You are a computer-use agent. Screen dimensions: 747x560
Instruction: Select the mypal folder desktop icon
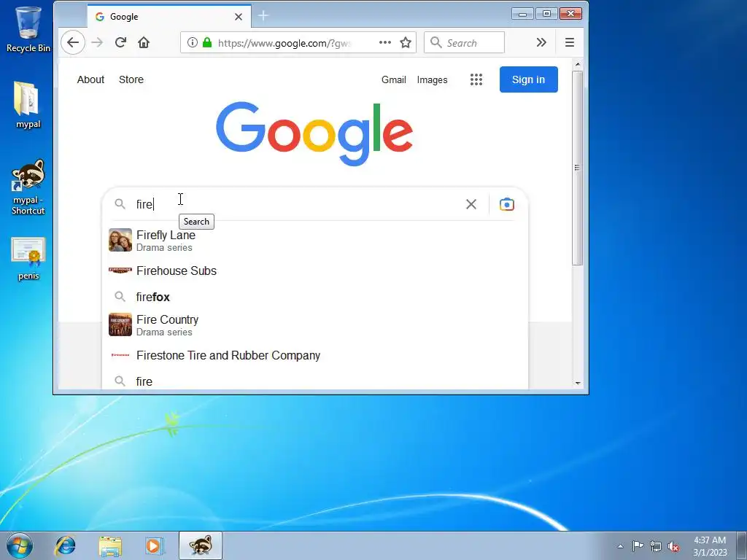(x=28, y=105)
